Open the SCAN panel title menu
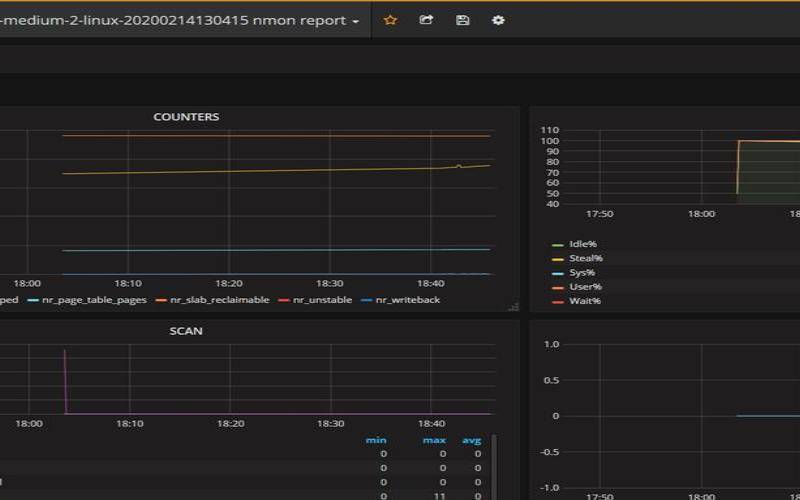This screenshot has width=800, height=500. pos(186,331)
